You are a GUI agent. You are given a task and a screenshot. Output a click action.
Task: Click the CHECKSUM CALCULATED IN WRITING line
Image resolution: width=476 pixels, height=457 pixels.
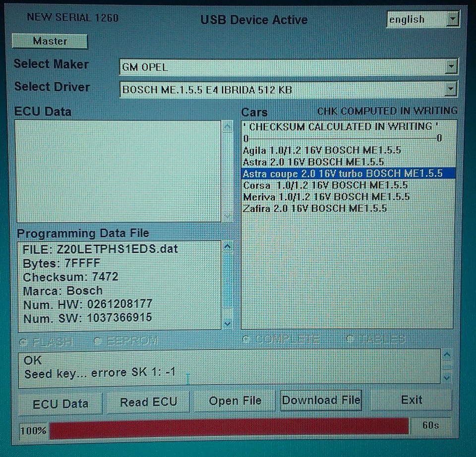(341, 127)
